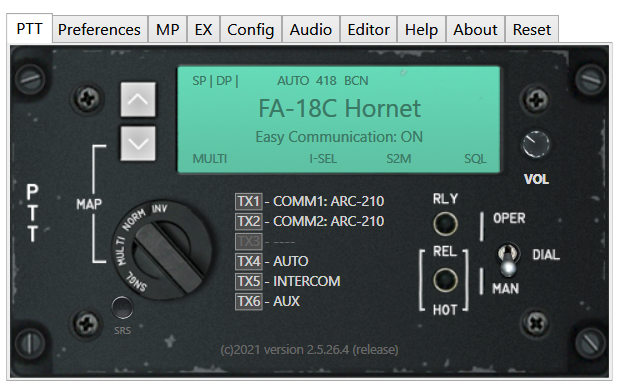This screenshot has height=390, width=619.
Task: Open the Audio tab
Action: 311,30
